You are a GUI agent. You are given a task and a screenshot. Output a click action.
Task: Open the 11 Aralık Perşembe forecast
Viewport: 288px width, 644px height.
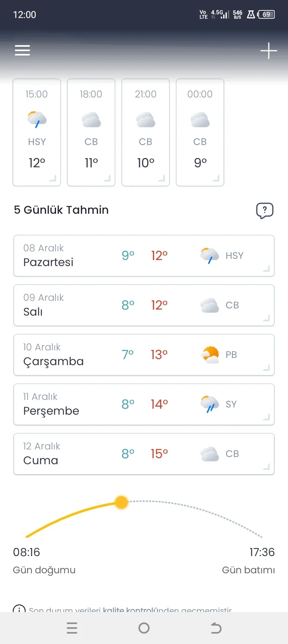144,404
